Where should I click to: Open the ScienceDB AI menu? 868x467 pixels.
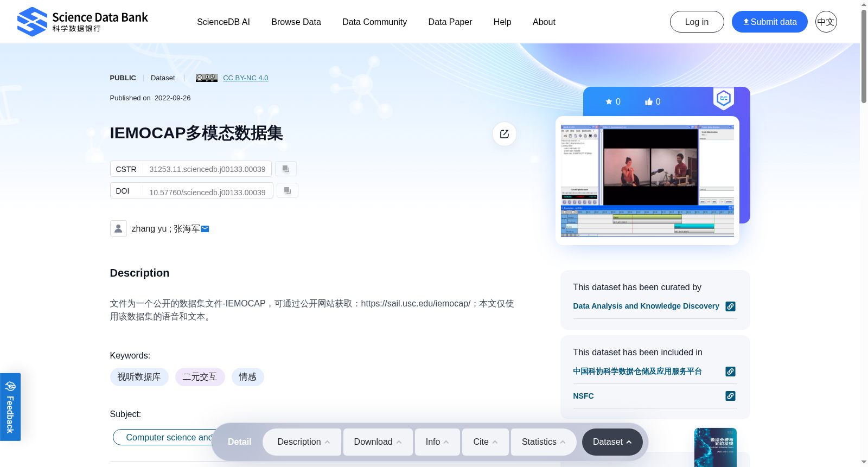click(x=224, y=22)
